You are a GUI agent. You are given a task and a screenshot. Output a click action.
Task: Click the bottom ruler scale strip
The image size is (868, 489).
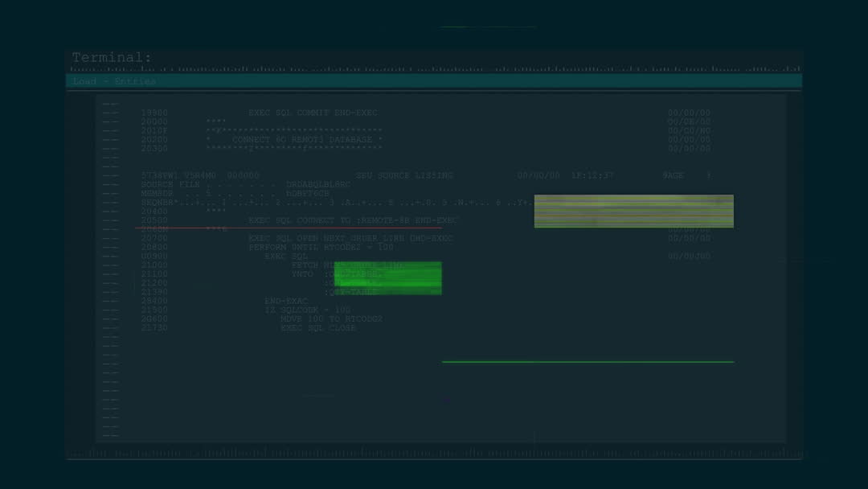[x=434, y=454]
